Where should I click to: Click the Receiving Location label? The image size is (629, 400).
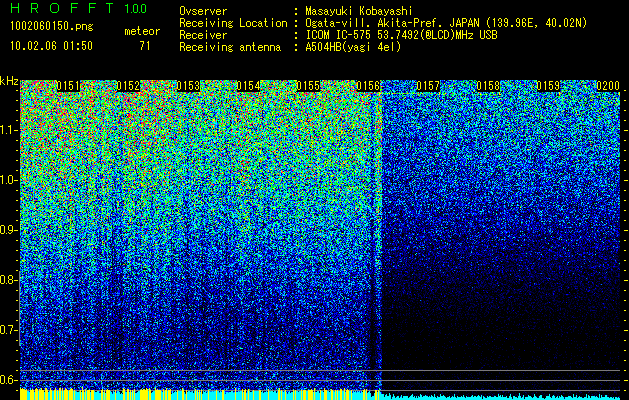233,23
